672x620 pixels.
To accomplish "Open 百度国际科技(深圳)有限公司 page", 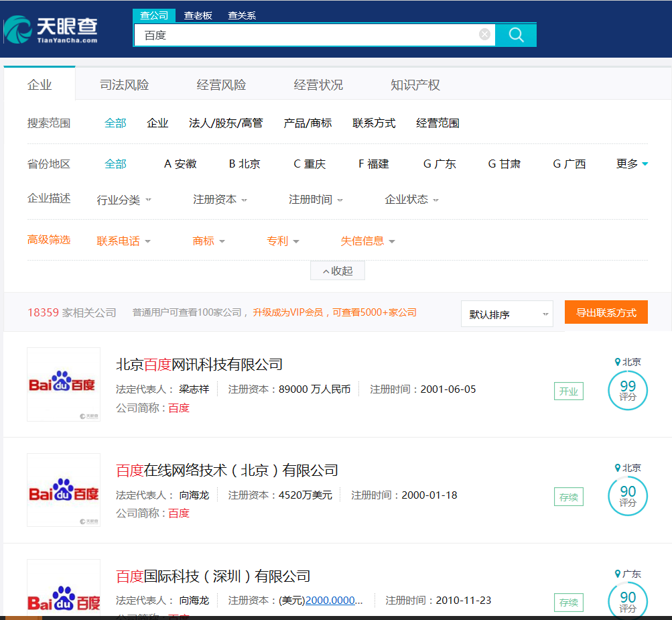I will click(x=213, y=576).
